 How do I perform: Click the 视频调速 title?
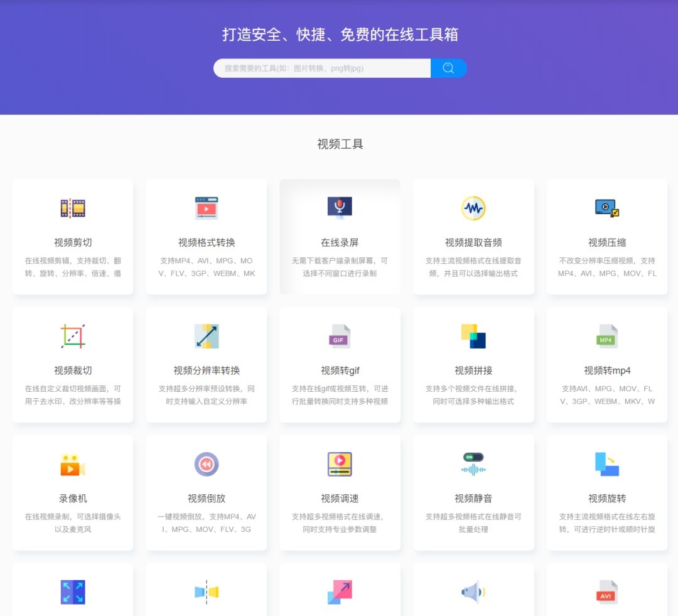tap(340, 499)
